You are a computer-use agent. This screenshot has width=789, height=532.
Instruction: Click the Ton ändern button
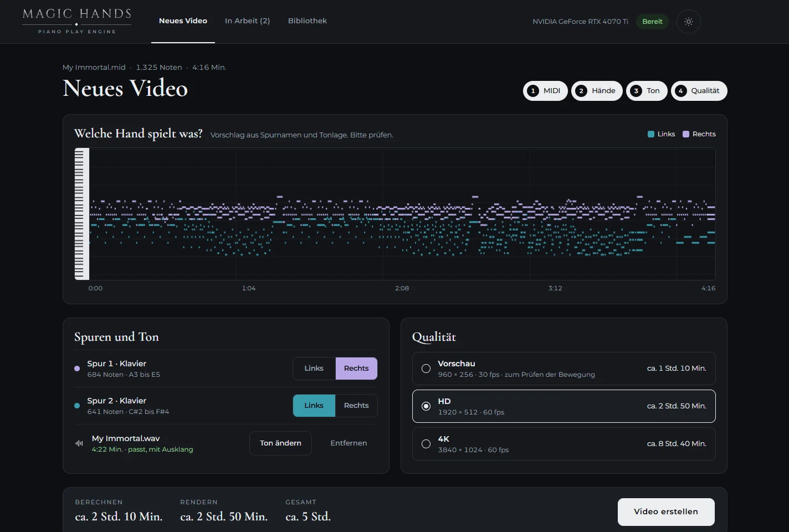click(280, 443)
